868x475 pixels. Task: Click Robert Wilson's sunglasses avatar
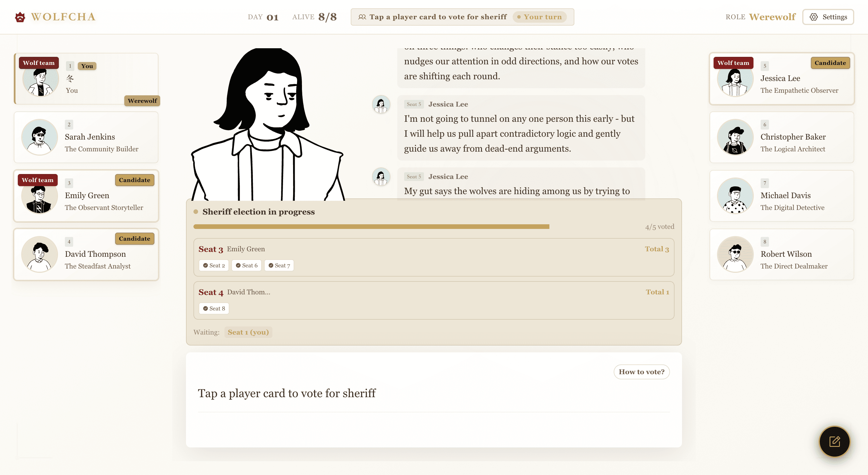point(735,254)
